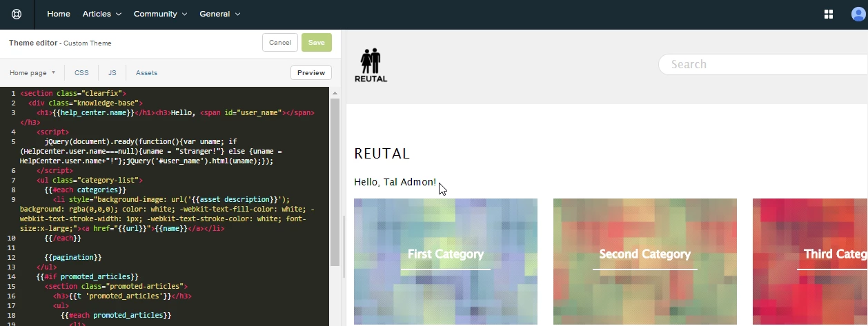Switch to the JS tab
Viewport: 868px width, 326px height.
point(112,72)
